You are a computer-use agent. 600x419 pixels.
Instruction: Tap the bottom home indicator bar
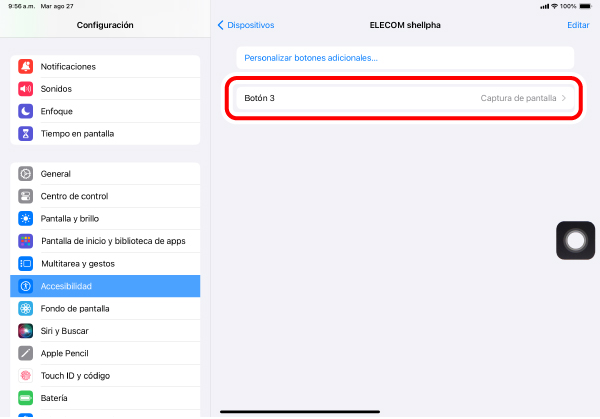tap(300, 412)
